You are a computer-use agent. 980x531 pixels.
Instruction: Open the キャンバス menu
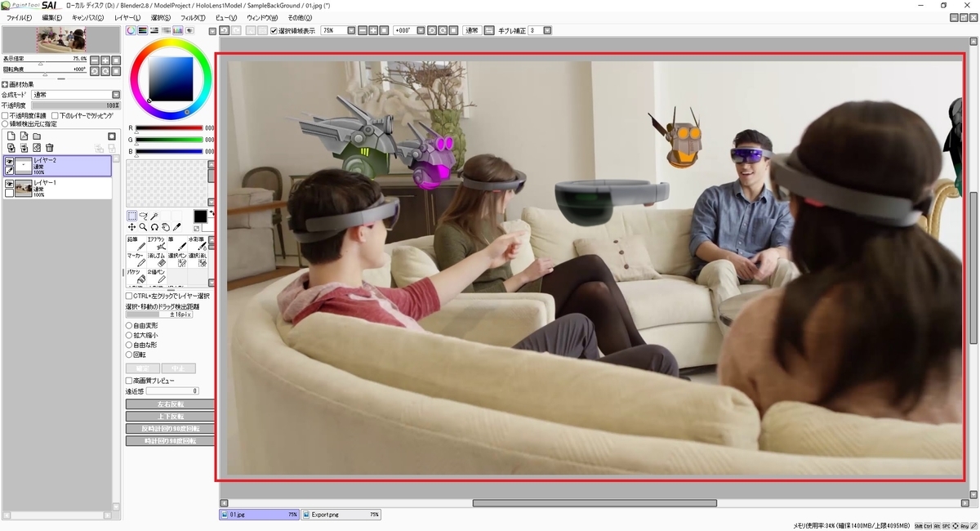coord(88,17)
